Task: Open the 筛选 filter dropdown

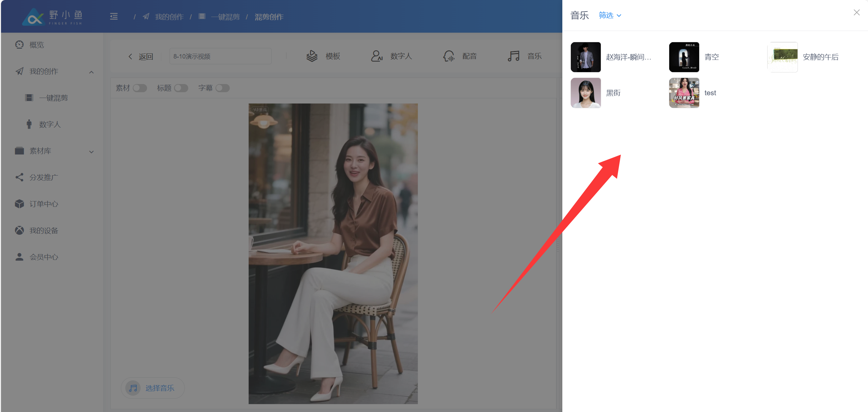Action: (610, 15)
